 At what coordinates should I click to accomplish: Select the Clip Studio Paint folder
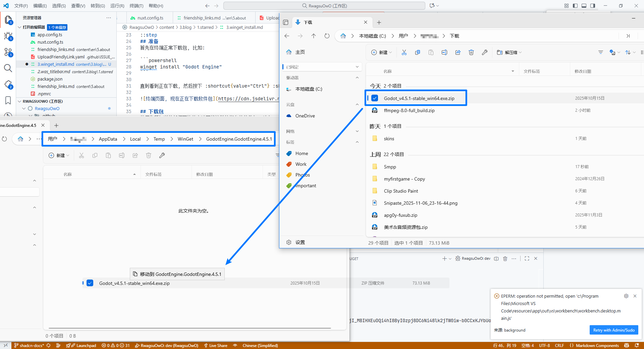(401, 191)
